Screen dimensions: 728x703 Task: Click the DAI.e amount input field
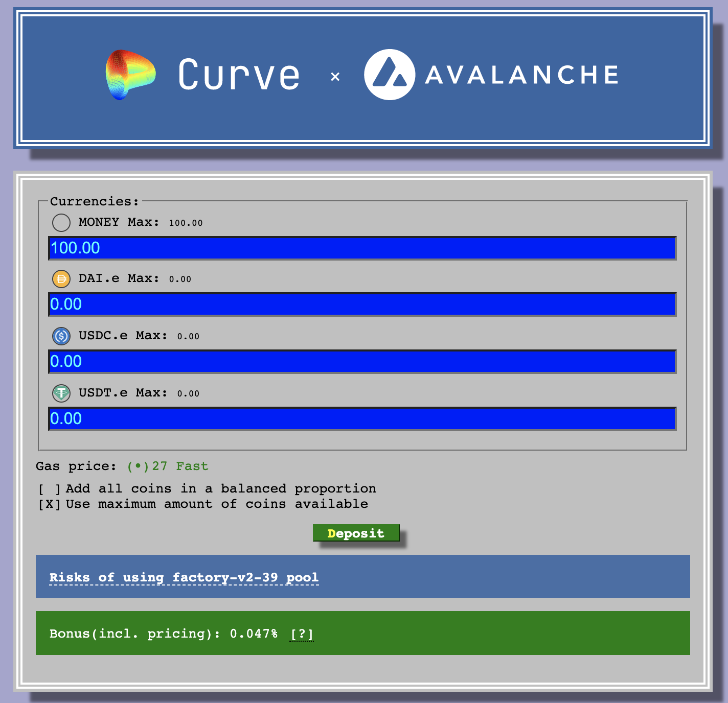tap(362, 304)
